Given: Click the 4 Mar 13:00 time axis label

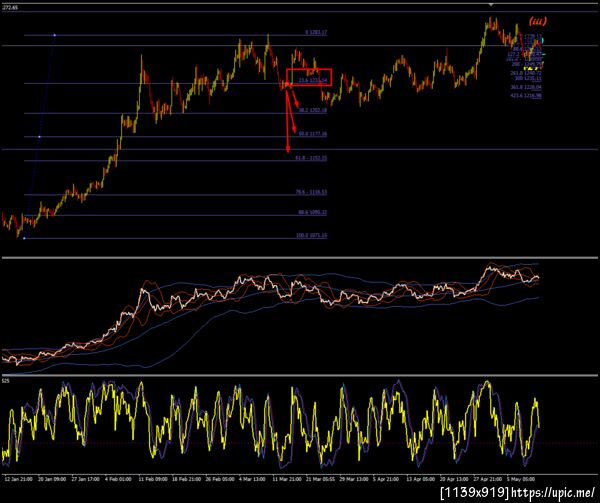Looking at the screenshot, I should tap(252, 479).
